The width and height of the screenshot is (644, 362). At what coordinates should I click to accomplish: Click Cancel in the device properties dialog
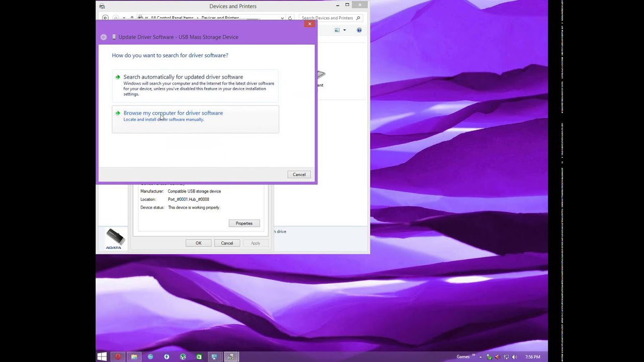coord(227,243)
